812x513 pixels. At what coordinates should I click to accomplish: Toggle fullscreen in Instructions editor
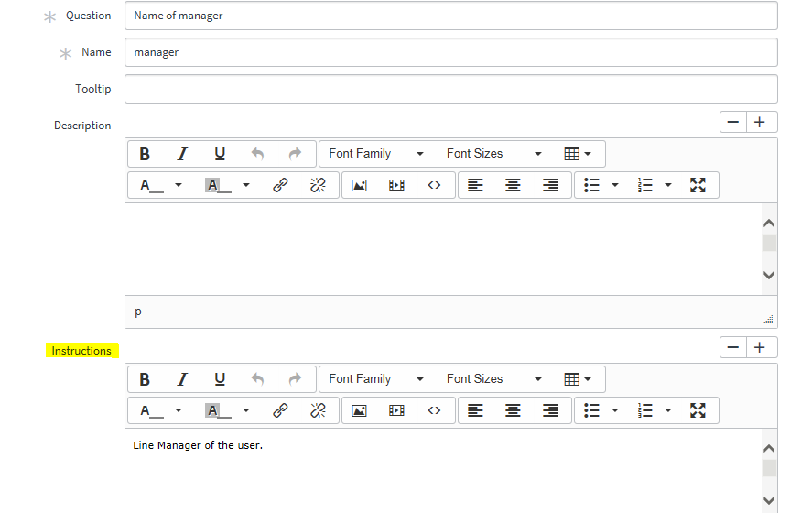point(698,410)
